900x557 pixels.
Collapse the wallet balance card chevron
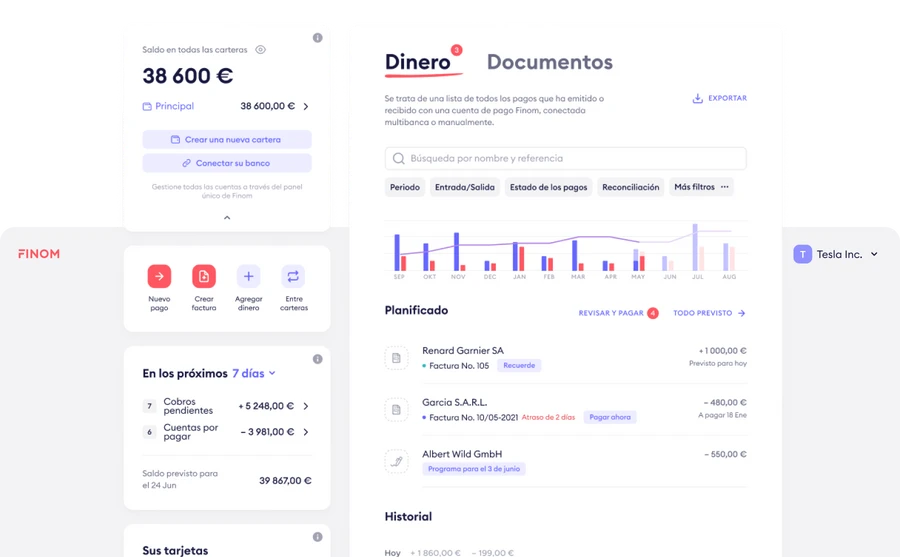pyautogui.click(x=227, y=217)
